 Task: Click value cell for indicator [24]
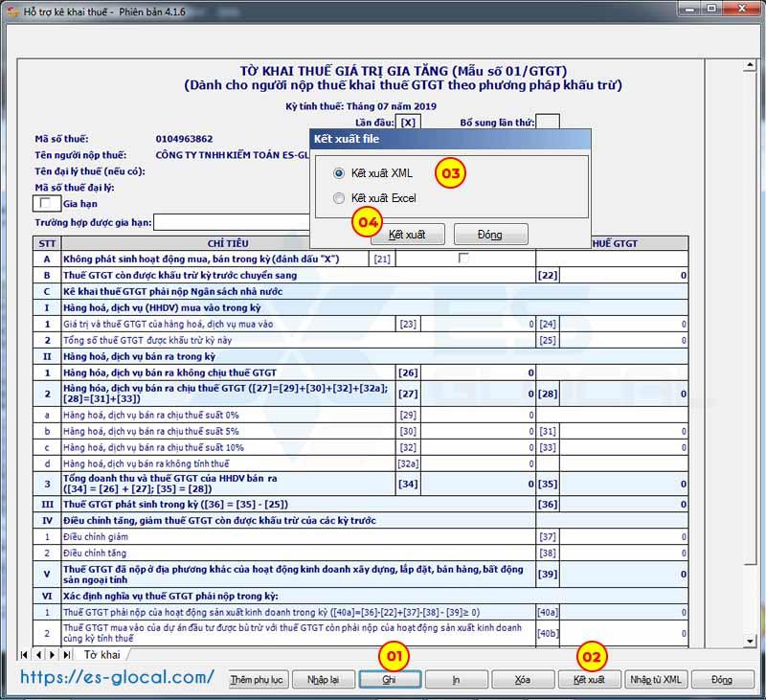tap(623, 324)
